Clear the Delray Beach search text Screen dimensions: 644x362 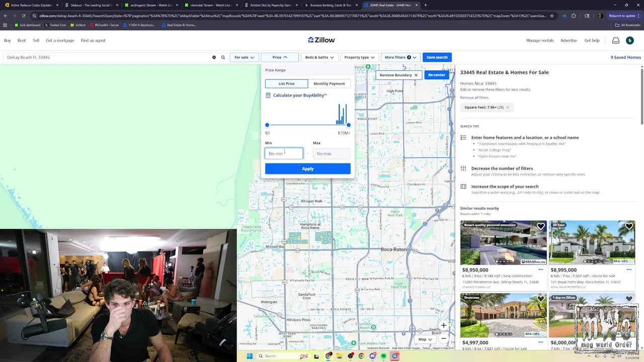coord(214,57)
